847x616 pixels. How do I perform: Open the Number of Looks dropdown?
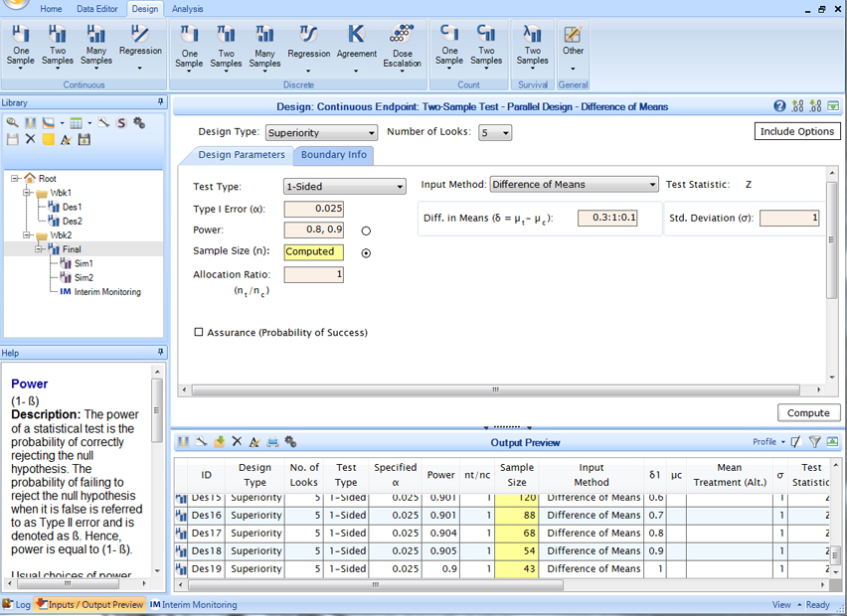click(495, 133)
